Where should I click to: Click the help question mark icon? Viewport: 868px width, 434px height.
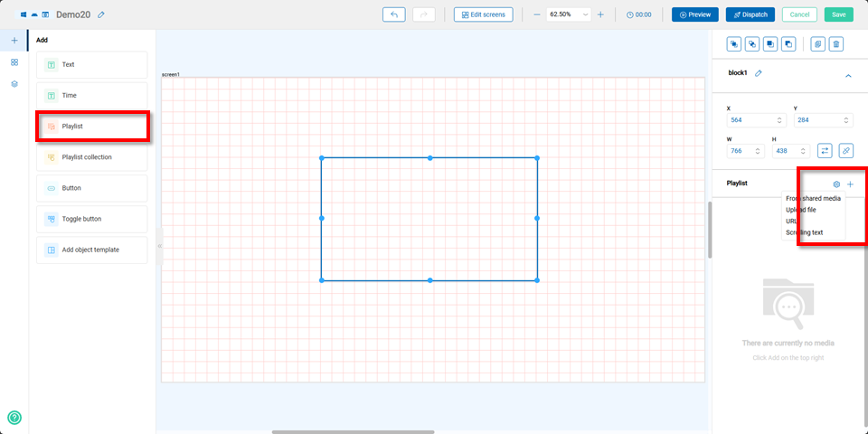coord(14,417)
